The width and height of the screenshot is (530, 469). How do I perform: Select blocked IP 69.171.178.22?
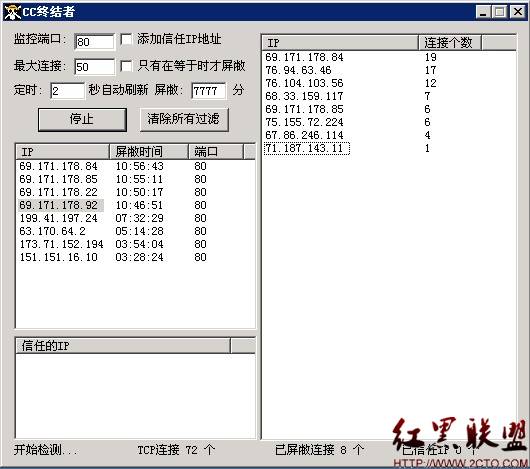click(58, 192)
